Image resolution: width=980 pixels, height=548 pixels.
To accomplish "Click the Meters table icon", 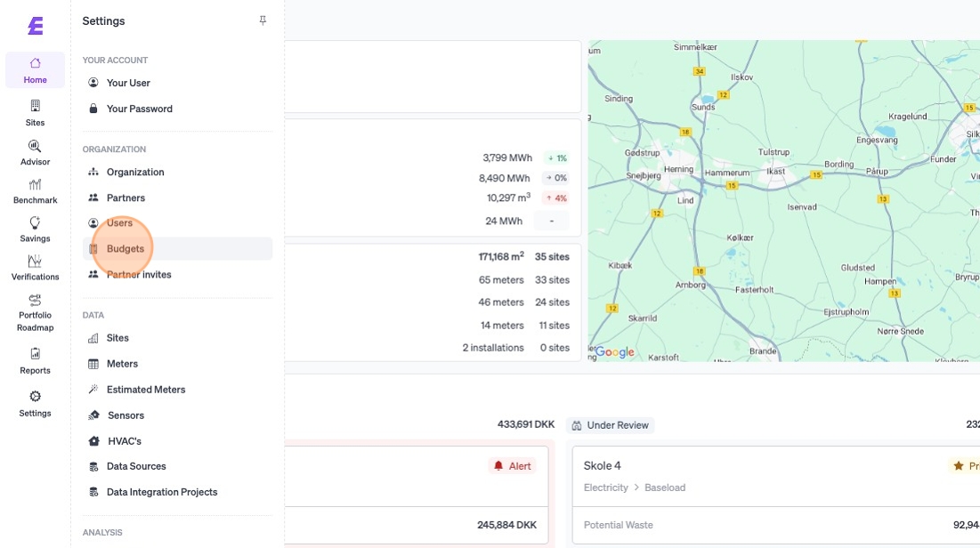I will 93,364.
